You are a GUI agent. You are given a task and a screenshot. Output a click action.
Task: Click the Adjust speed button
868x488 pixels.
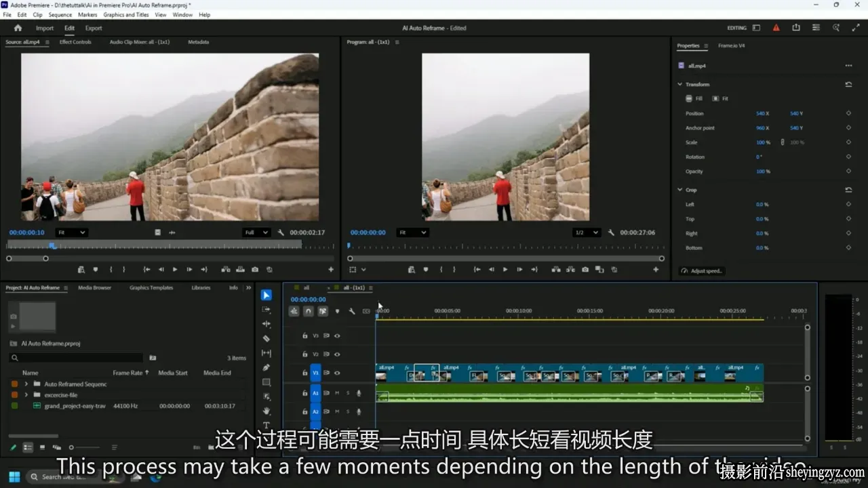point(703,271)
